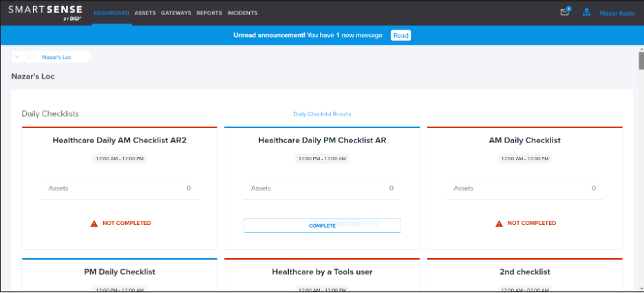This screenshot has width=644, height=293.
Task: Open the organization hierarchy icon
Action: point(586,12)
